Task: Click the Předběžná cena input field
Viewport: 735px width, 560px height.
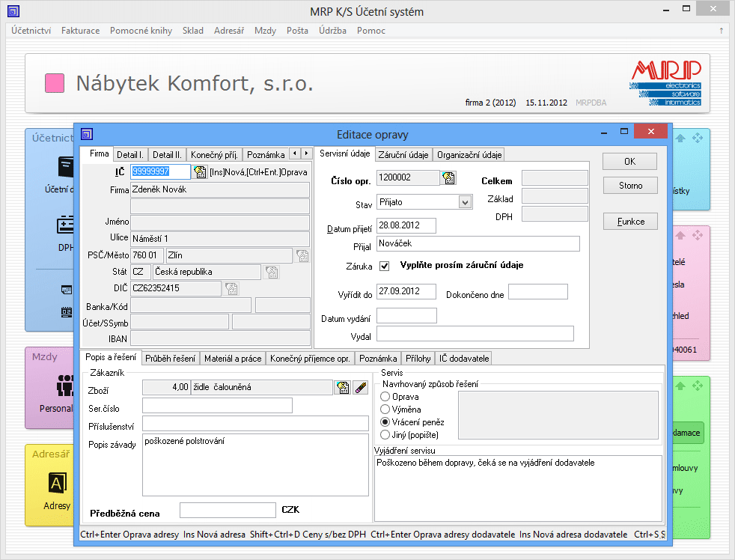Action: pyautogui.click(x=228, y=511)
